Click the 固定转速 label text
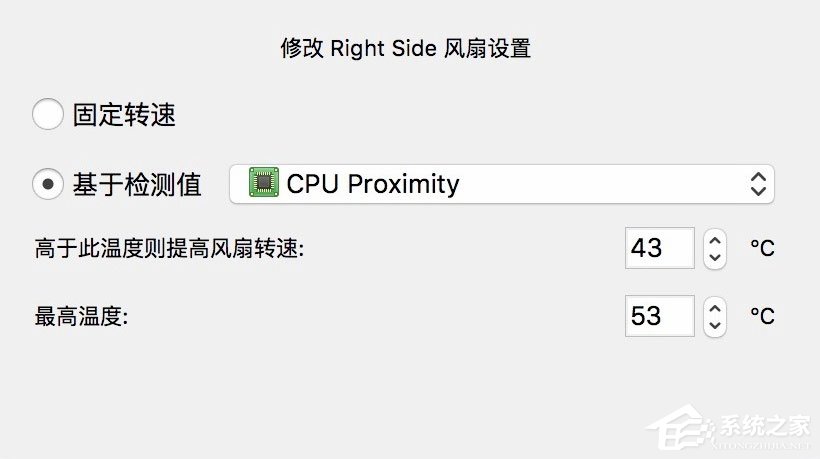This screenshot has width=820, height=459. [x=124, y=115]
